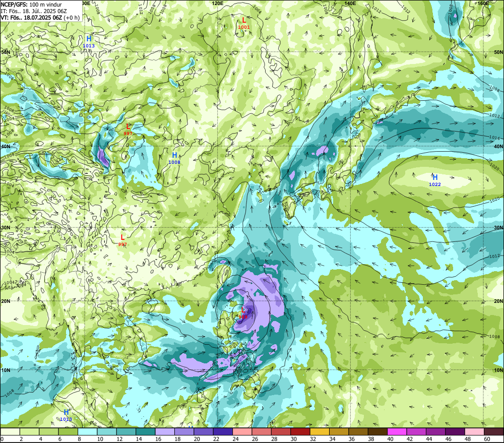This screenshot has height=443, width=504.
Task: Pick the dark purple swatch between 46 and 48
Action: coord(455,431)
